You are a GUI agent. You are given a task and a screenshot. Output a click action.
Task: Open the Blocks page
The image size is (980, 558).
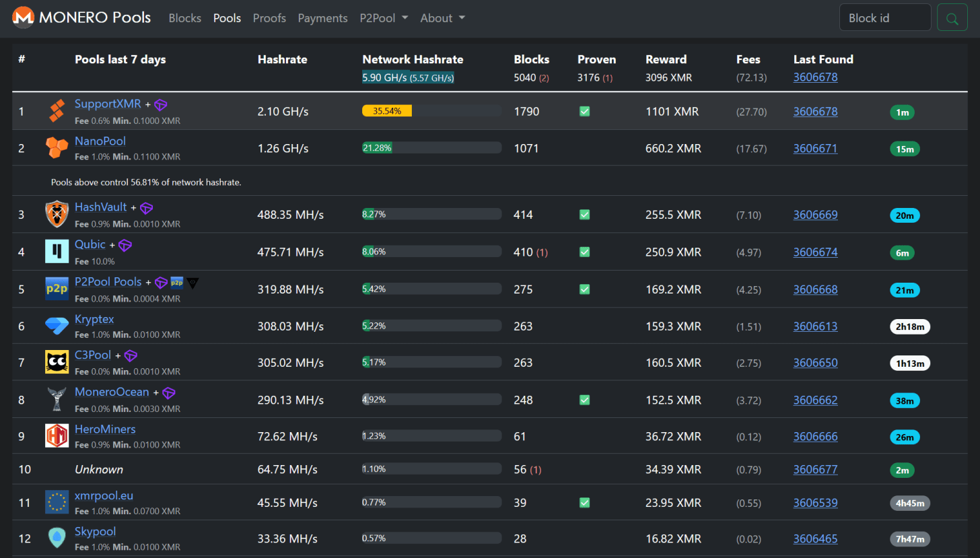[185, 18]
